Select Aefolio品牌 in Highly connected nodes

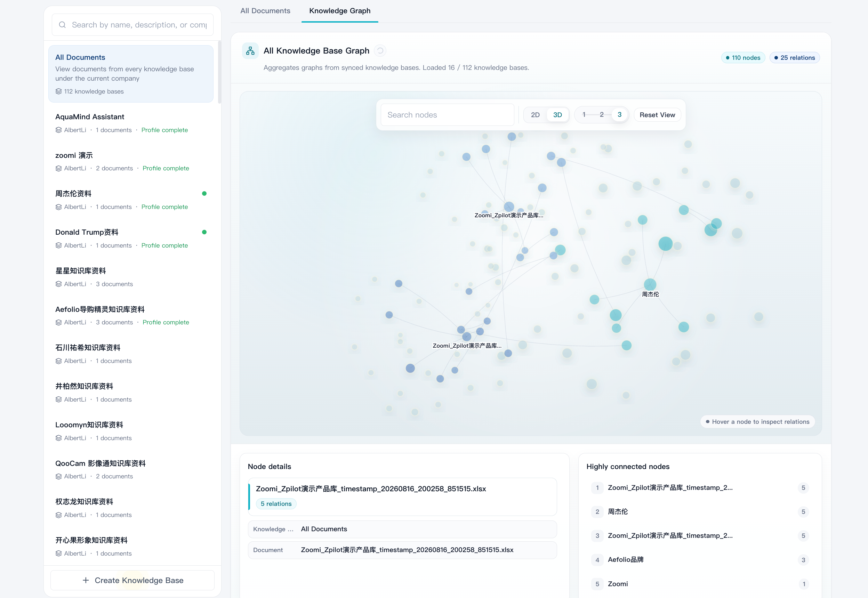(x=700, y=560)
